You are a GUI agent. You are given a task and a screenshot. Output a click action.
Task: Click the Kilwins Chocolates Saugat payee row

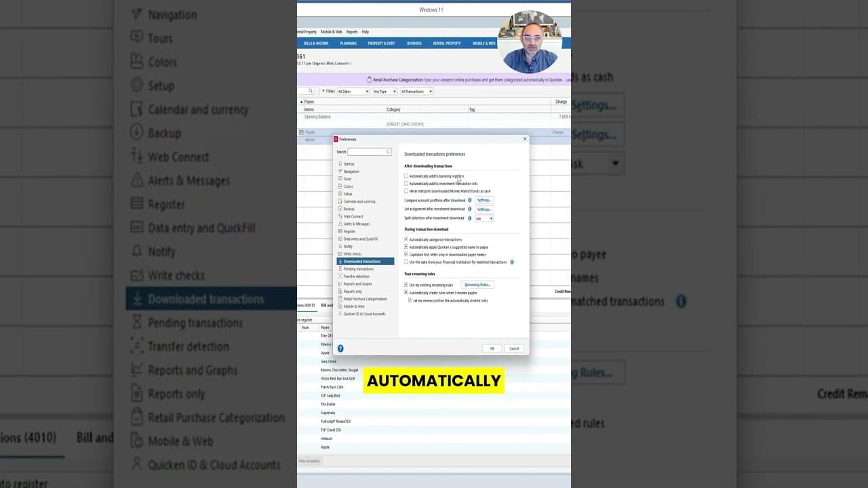[x=340, y=370]
